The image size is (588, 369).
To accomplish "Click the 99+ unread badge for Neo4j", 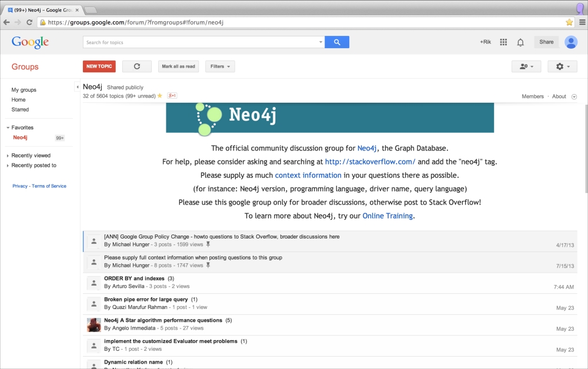I will click(59, 138).
